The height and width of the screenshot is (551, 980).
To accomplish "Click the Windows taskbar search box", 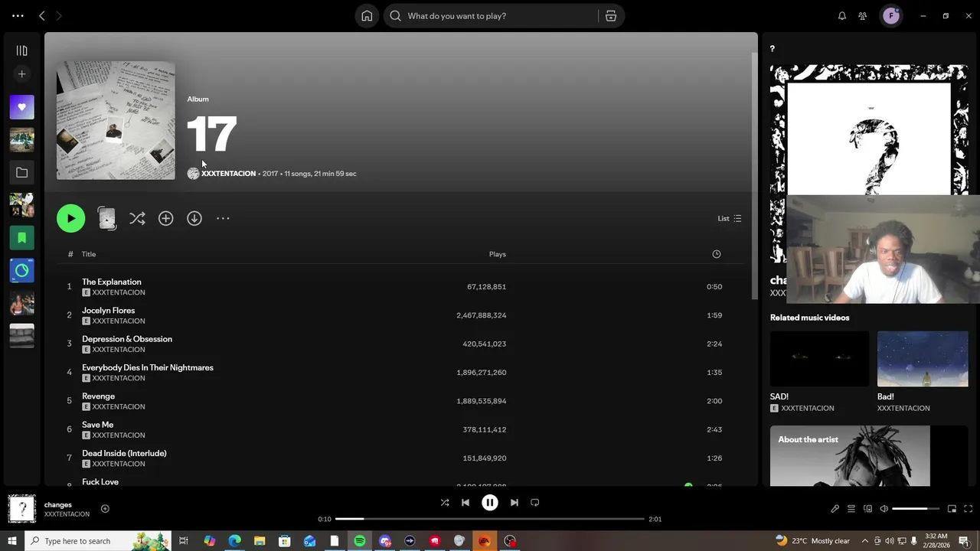I will coord(100,541).
